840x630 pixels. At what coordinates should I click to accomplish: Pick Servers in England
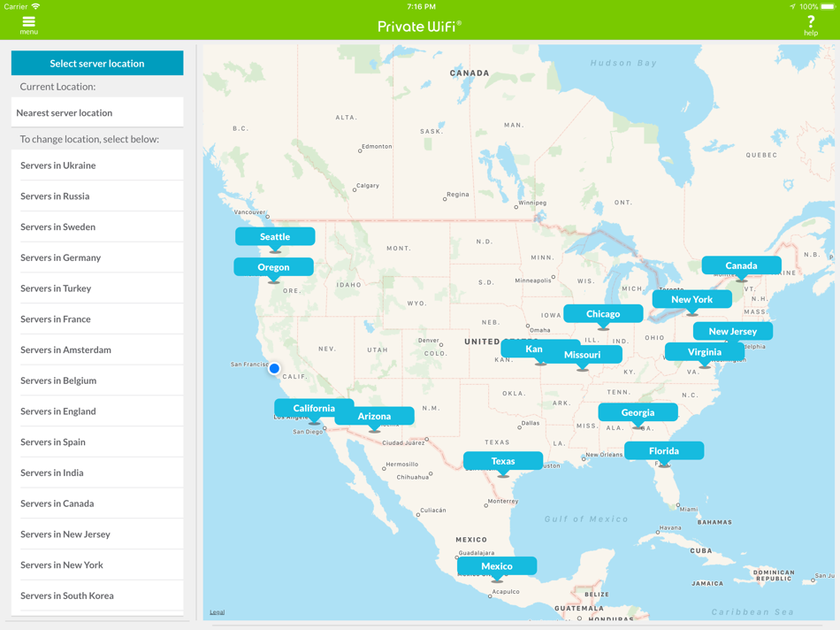click(97, 411)
